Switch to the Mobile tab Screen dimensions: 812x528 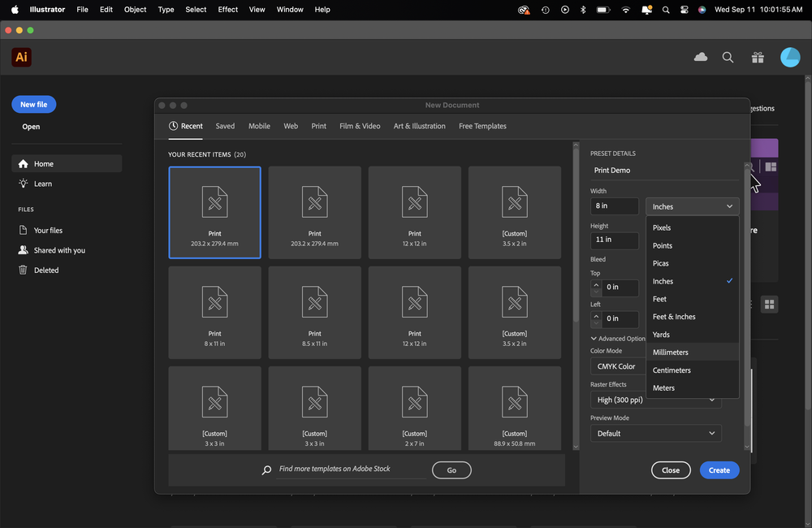click(x=259, y=126)
